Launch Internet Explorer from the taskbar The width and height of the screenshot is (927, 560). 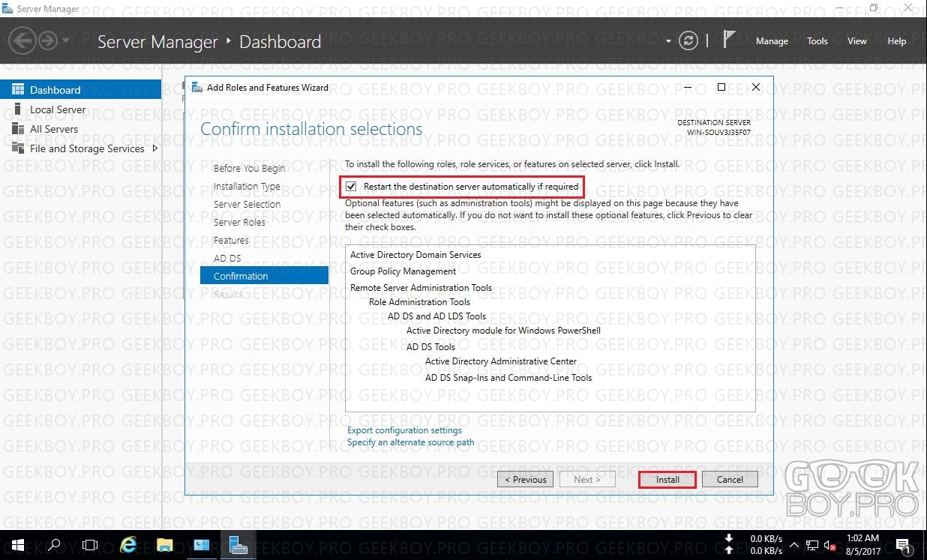click(128, 544)
